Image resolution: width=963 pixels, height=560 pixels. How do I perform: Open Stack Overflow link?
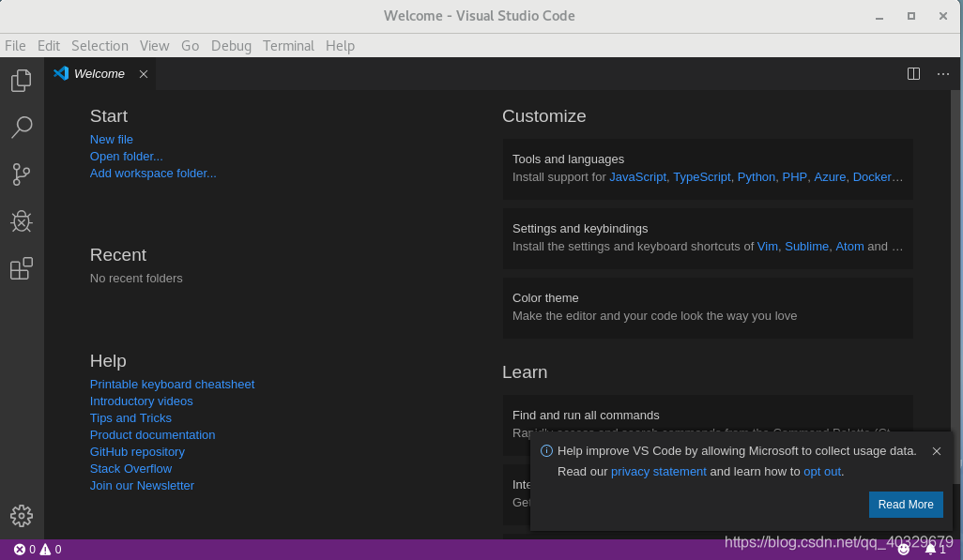[130, 468]
